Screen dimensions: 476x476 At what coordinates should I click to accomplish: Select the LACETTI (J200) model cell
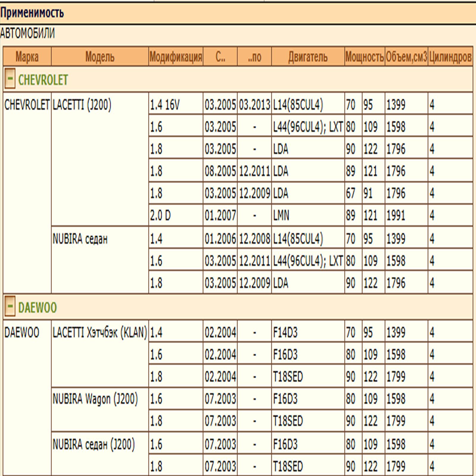point(100,159)
